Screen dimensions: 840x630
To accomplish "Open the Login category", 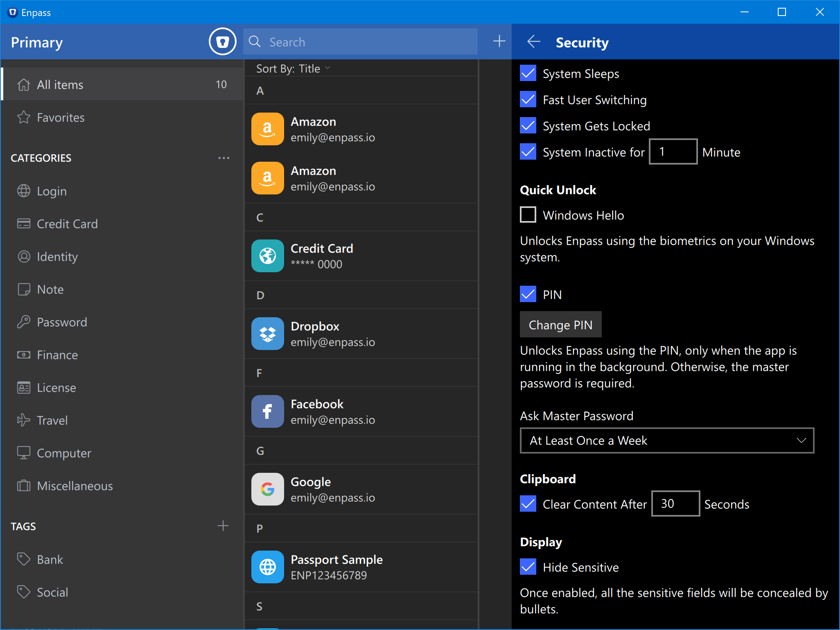I will click(122, 191).
